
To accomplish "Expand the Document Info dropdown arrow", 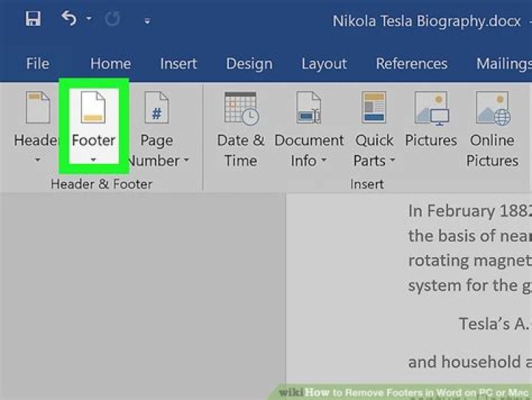I will tap(324, 160).
